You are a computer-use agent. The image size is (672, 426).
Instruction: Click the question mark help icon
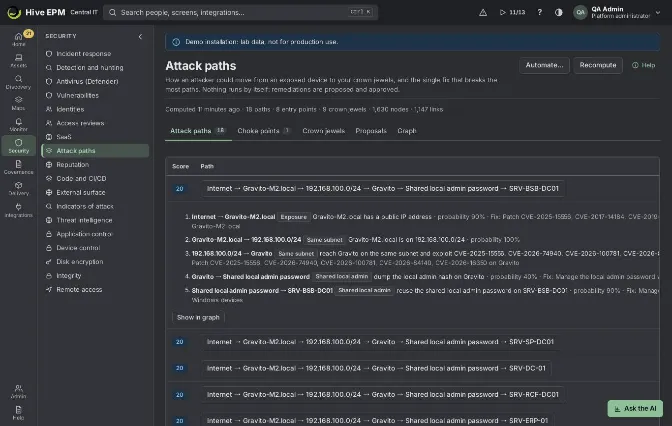click(x=540, y=12)
